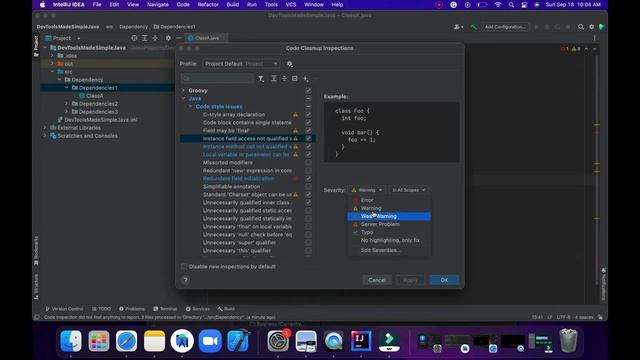Open the Terminal tool window
The image size is (640, 360).
click(x=165, y=309)
